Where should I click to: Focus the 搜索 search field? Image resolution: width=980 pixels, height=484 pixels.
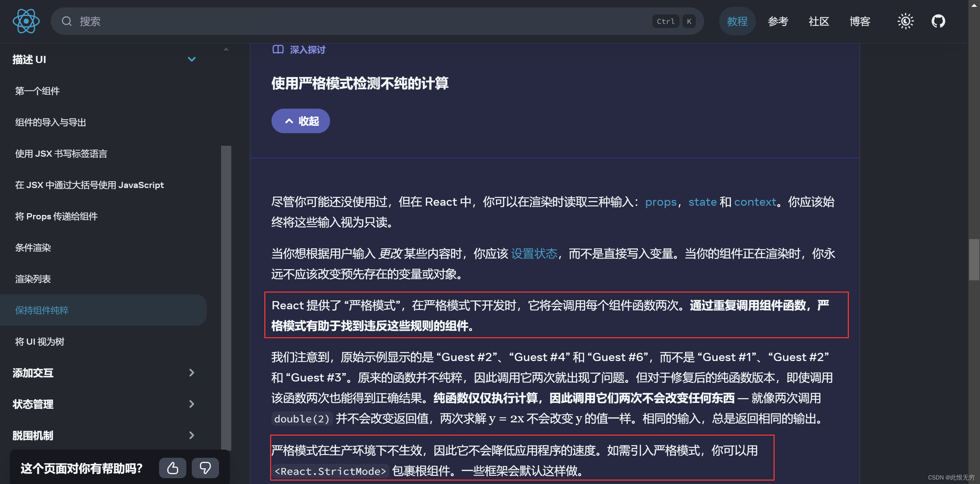[x=377, y=21]
